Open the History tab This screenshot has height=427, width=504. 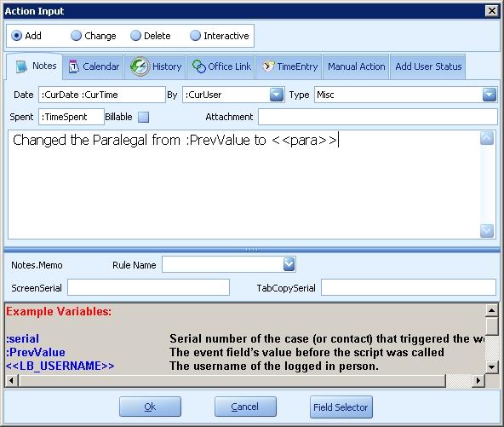pyautogui.click(x=155, y=66)
